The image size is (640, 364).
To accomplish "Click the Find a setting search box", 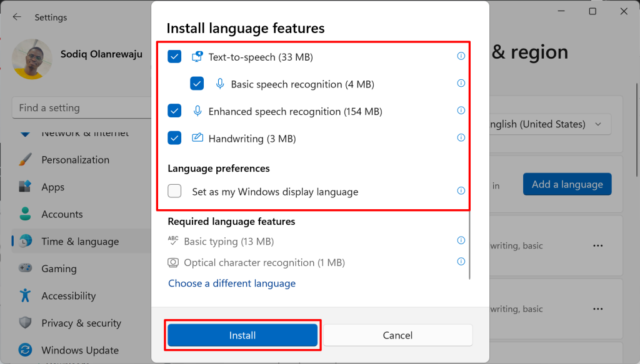I will tap(82, 108).
